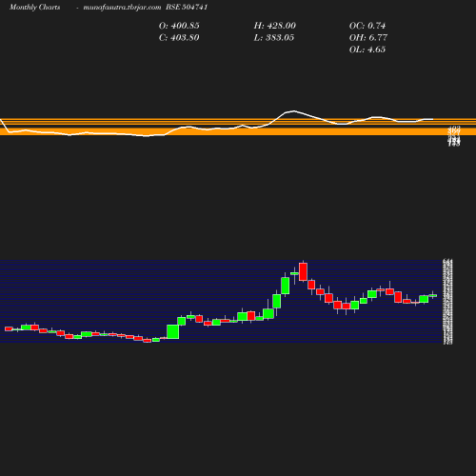Click the "OH: 6.77" value
The image size is (476, 476).
click(x=368, y=38)
